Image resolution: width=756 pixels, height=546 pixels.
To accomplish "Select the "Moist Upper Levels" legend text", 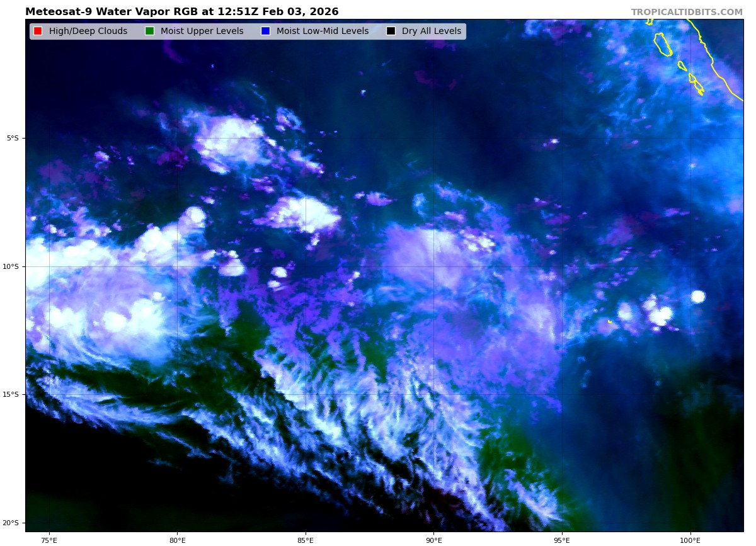I will (x=202, y=31).
